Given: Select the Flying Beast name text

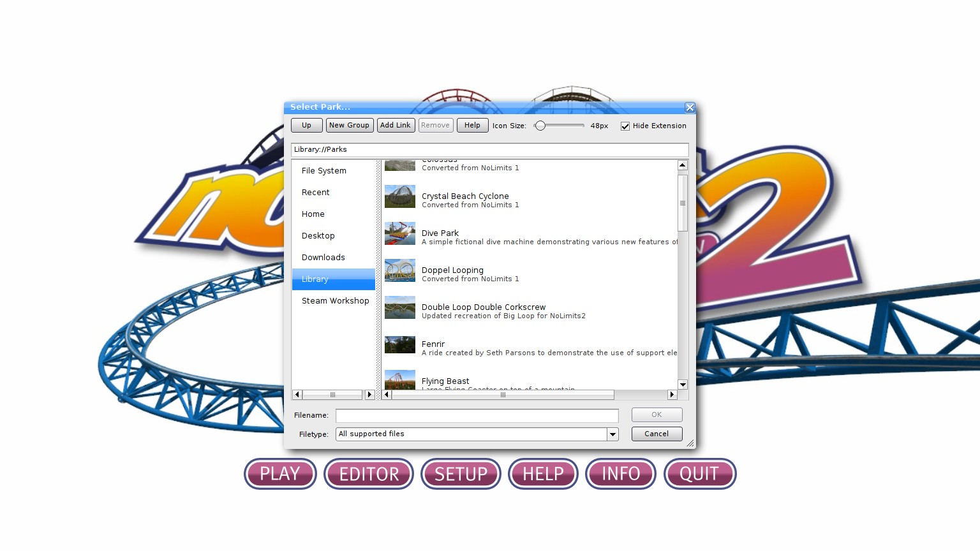Looking at the screenshot, I should click(x=445, y=381).
